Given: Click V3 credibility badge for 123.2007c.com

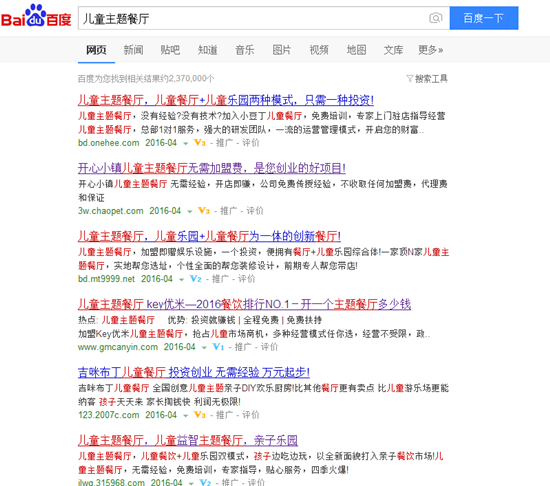Looking at the screenshot, I should [x=200, y=415].
